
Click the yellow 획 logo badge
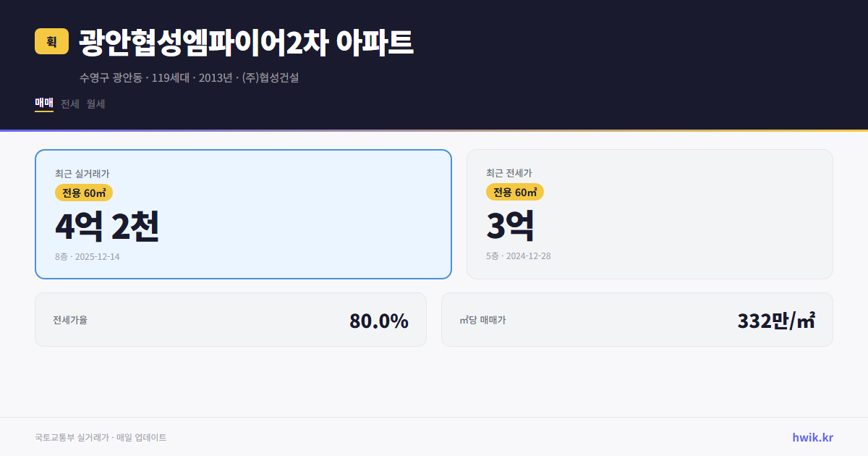coord(48,41)
